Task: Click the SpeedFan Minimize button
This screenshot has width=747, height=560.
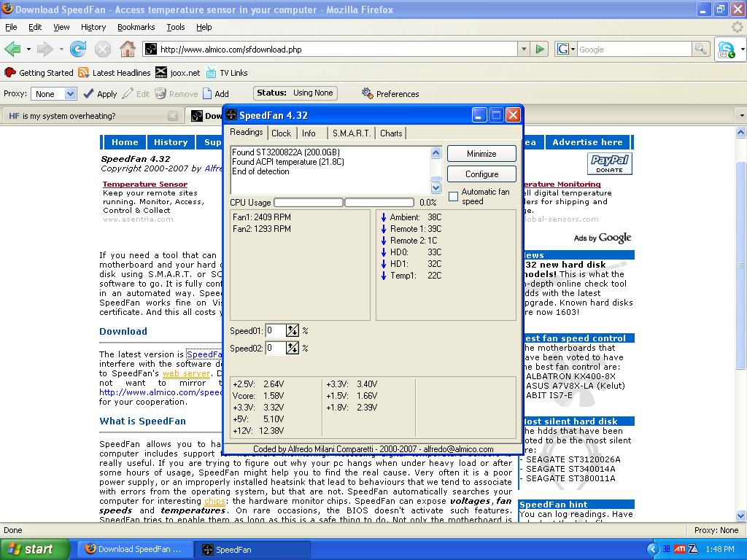Action: click(x=481, y=154)
